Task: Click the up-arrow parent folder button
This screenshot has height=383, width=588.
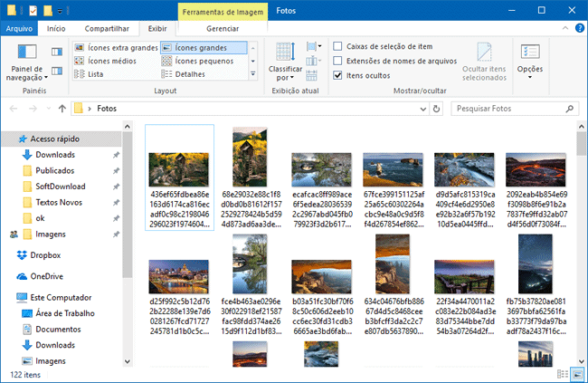Action: point(61,109)
